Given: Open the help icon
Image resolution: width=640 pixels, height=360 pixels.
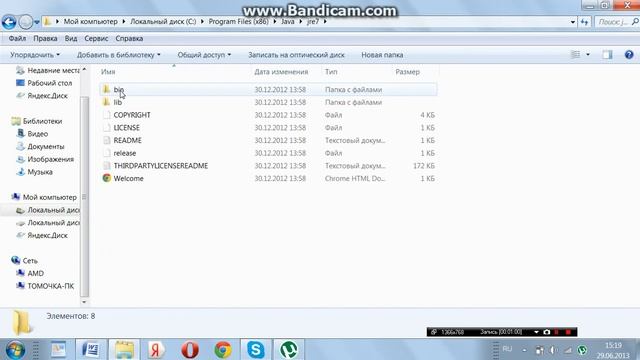Looking at the screenshot, I should click(629, 54).
